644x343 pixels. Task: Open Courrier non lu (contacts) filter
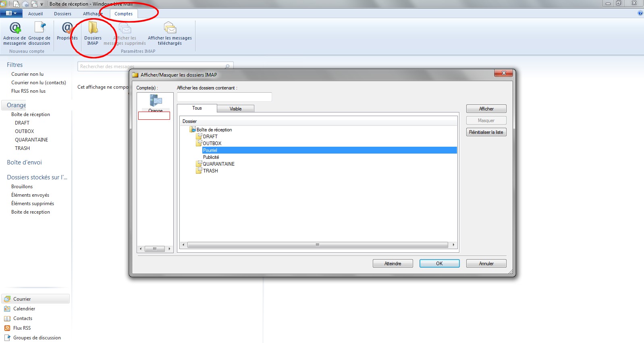click(x=39, y=83)
